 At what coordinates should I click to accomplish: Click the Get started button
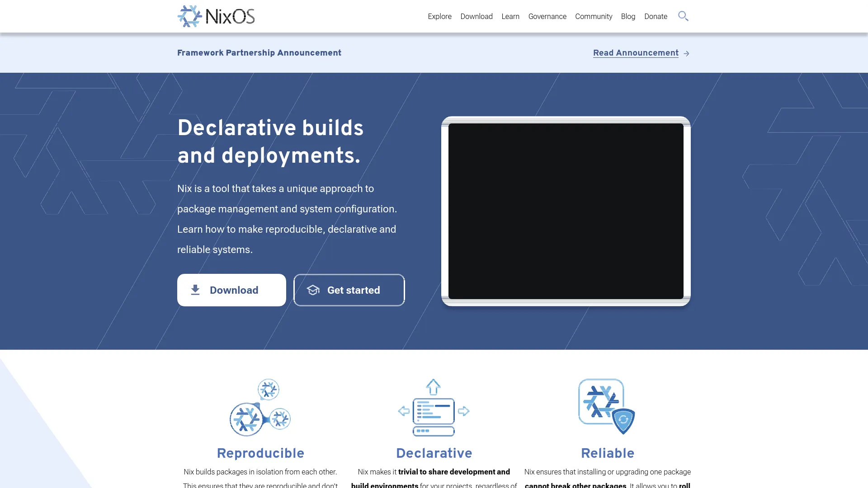[349, 290]
